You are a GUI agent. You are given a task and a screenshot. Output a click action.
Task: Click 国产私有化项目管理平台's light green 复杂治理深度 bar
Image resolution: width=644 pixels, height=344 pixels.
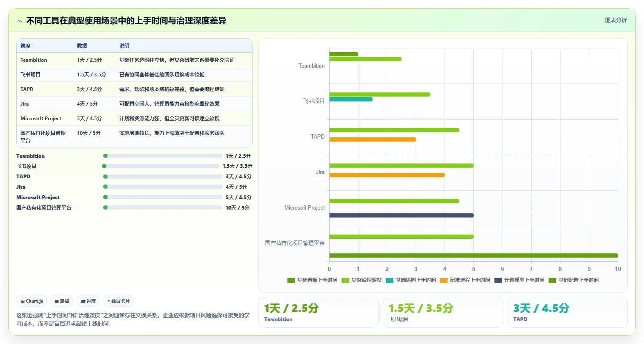click(x=402, y=237)
